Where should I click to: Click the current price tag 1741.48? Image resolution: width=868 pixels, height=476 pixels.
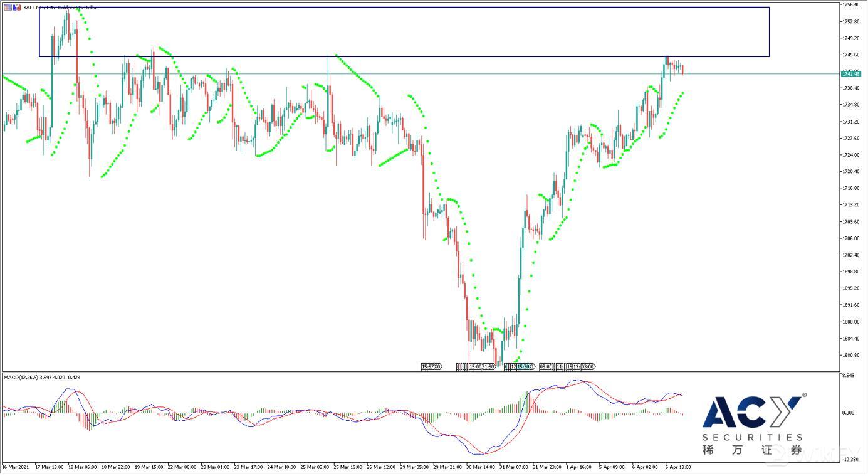850,74
